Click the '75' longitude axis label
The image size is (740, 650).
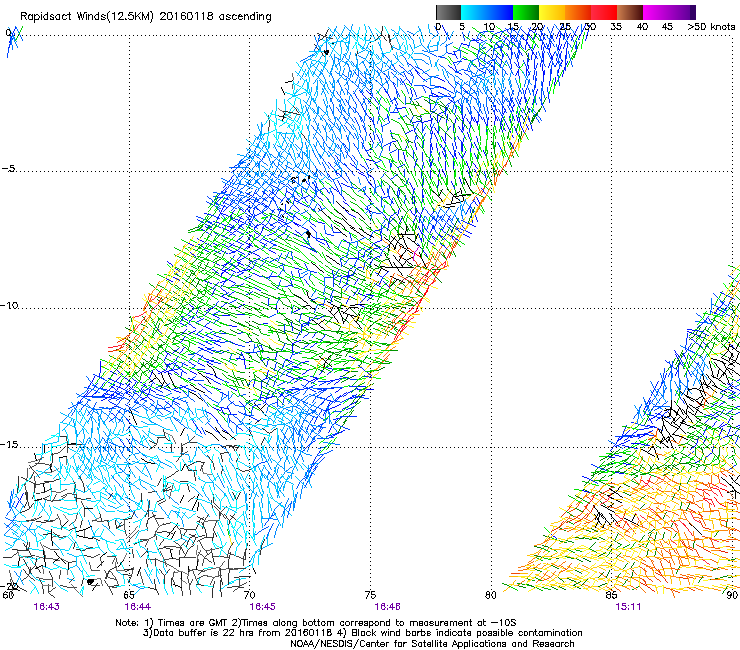click(x=370, y=595)
